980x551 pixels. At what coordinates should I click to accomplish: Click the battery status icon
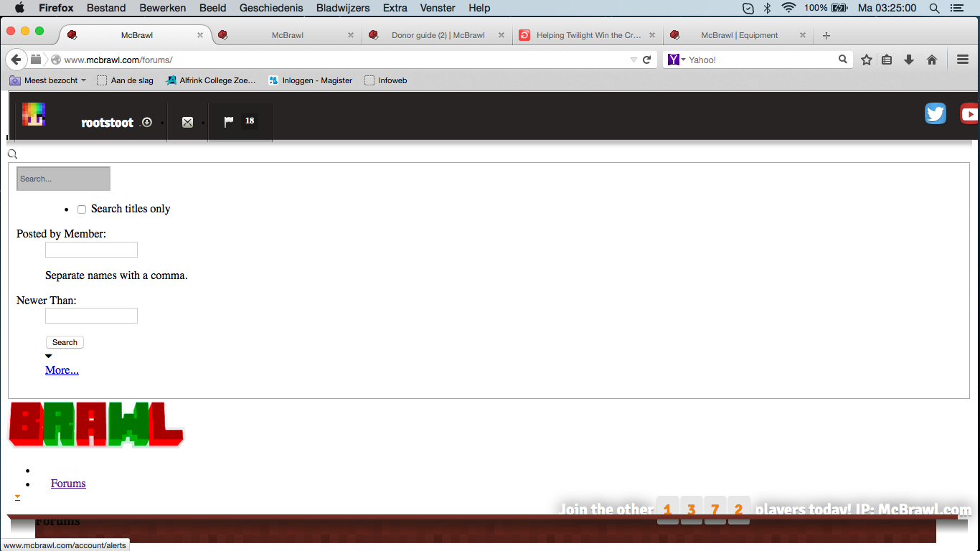(x=839, y=8)
